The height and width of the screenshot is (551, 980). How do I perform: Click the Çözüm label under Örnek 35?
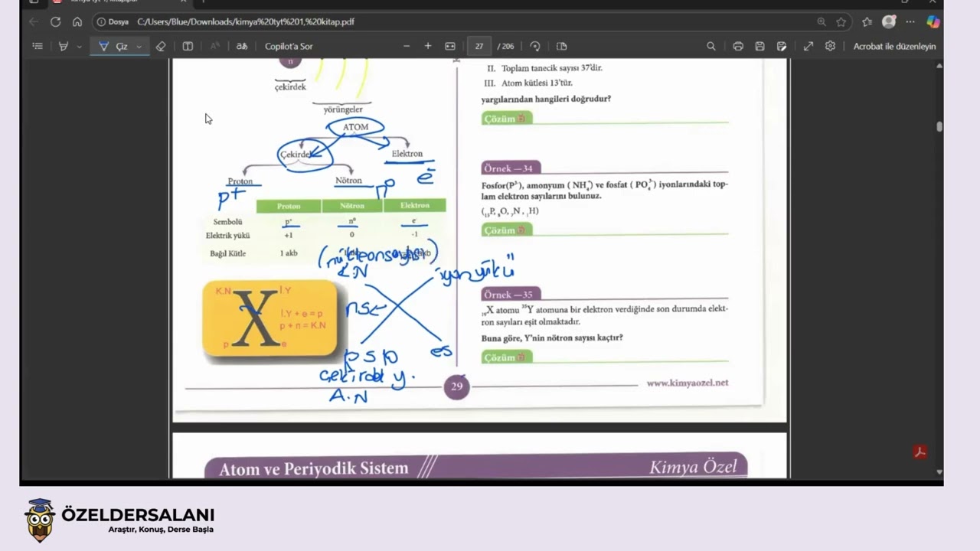tap(506, 357)
